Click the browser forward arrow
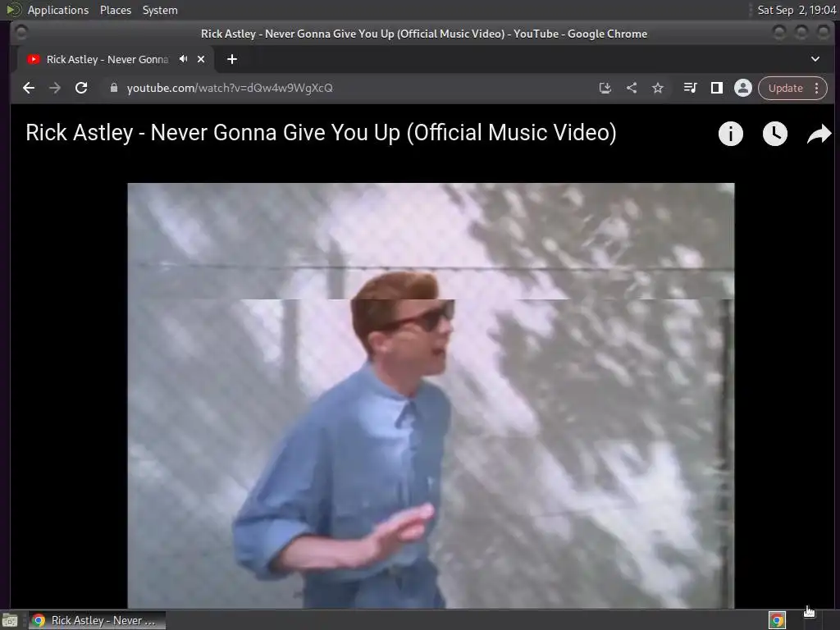Image resolution: width=840 pixels, height=630 pixels. tap(55, 88)
